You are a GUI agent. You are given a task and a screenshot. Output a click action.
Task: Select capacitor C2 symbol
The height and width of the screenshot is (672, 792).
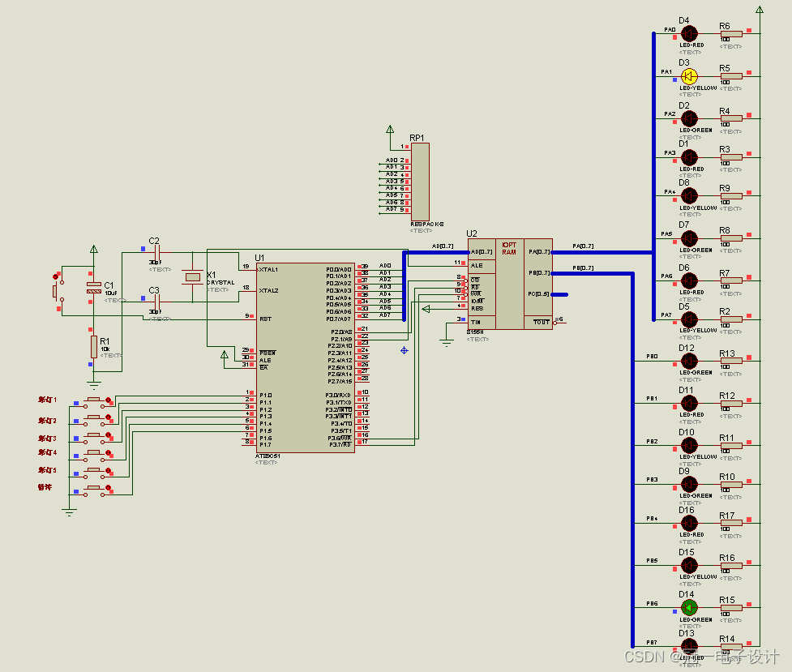157,253
